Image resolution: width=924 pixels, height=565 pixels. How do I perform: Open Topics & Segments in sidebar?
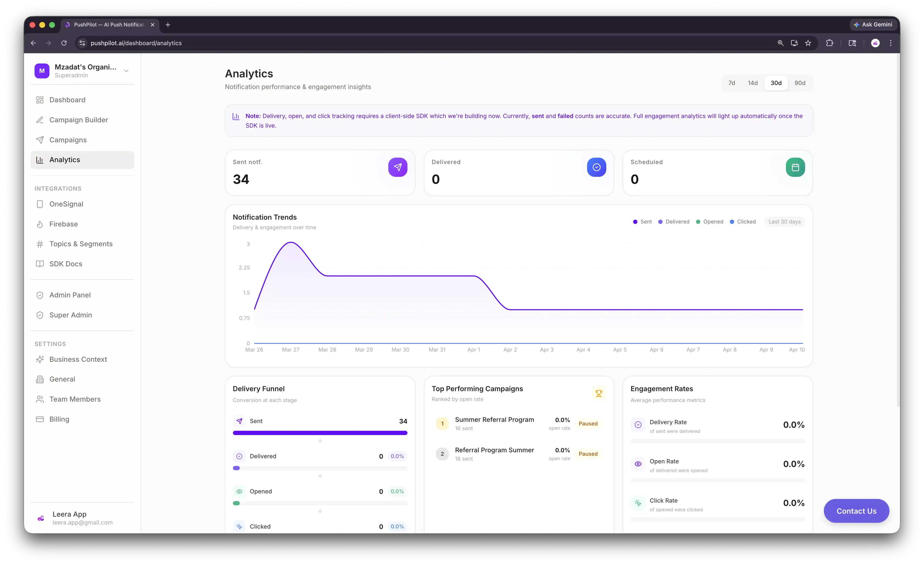tap(82, 244)
